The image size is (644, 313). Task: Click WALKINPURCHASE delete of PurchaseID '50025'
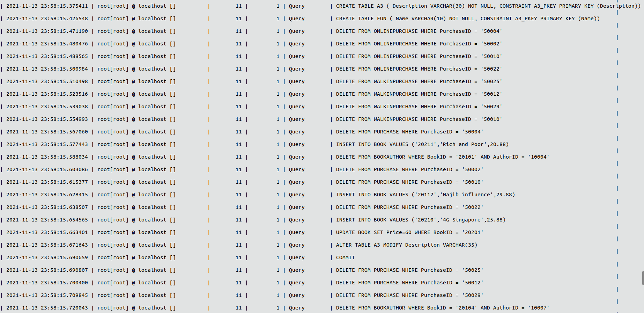[419, 81]
